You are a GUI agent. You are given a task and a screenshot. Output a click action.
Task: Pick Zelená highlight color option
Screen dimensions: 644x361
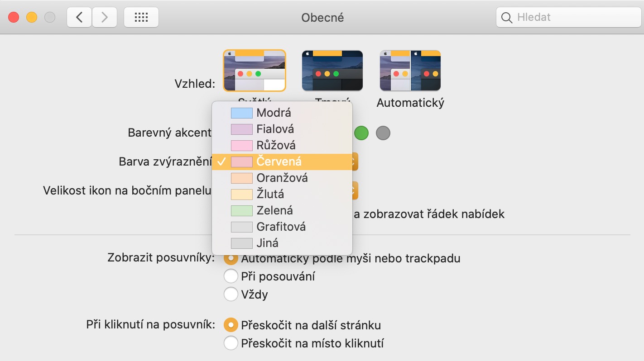pos(274,210)
